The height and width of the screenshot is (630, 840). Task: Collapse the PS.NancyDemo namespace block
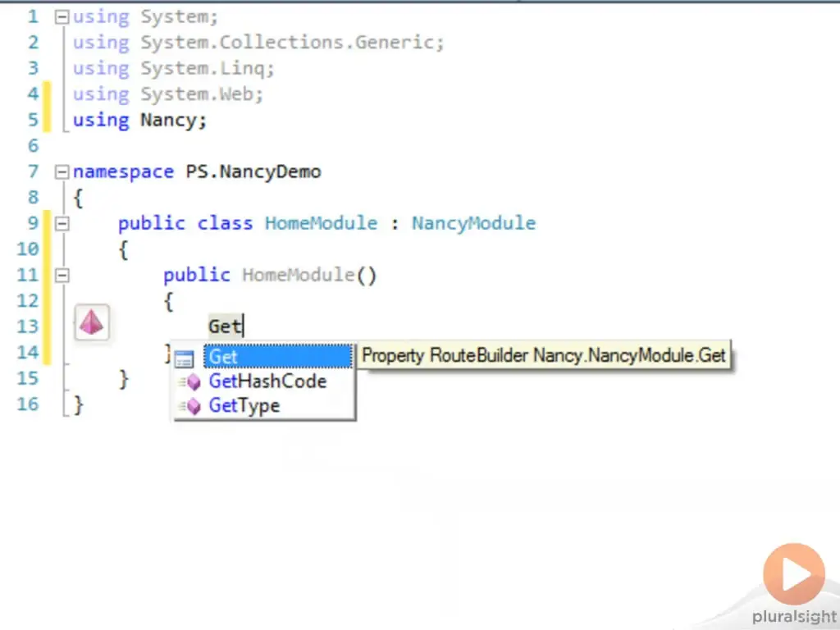pyautogui.click(x=62, y=172)
